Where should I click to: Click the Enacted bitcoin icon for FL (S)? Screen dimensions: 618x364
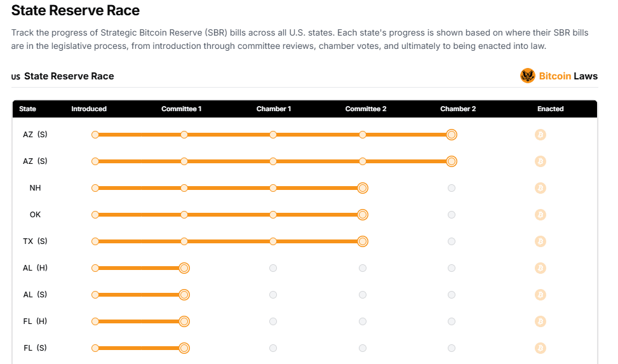541,348
